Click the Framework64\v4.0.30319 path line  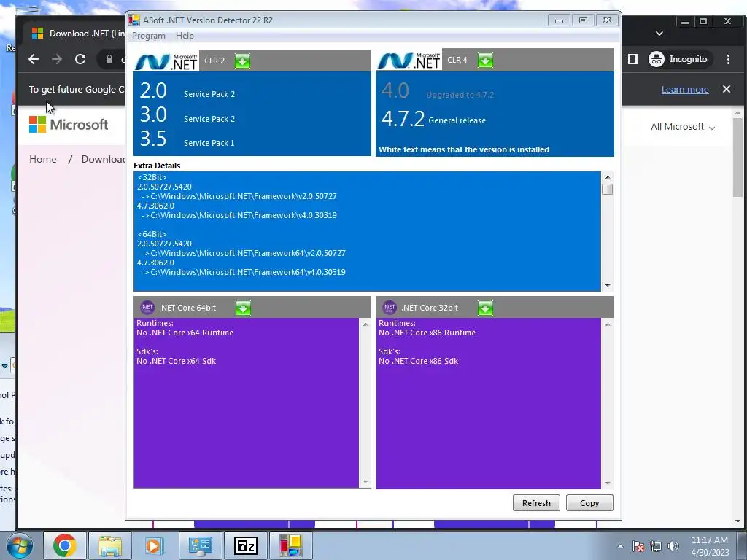tap(244, 272)
